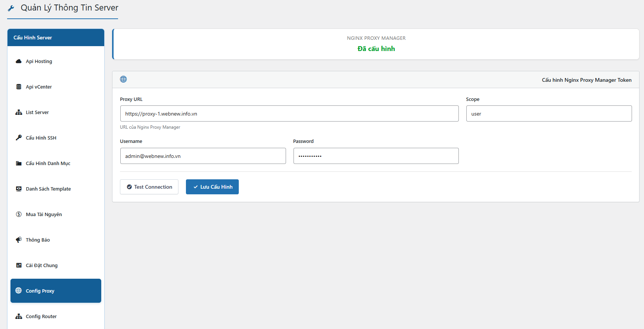Open Cài Đặt Chung settings
Screen dimensions: 644x329
[x=56, y=265]
